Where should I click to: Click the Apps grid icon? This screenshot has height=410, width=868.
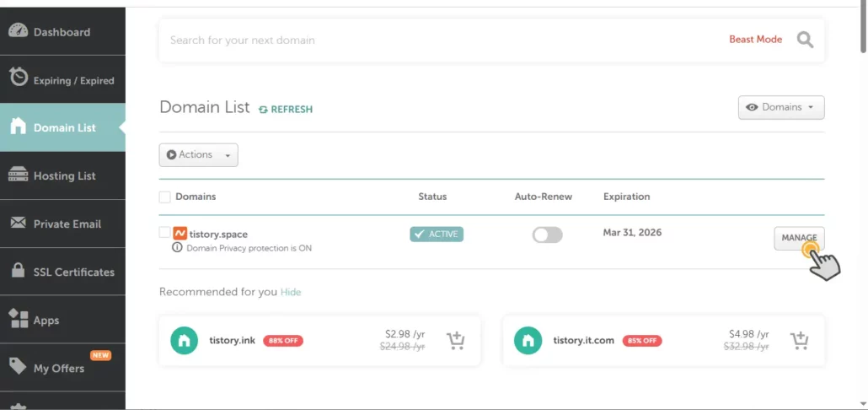tap(19, 319)
